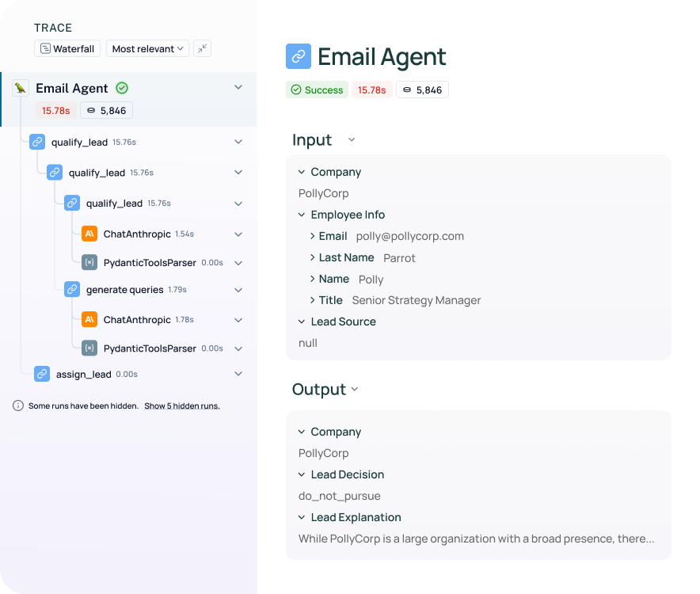Click the 5,846 token count badge
This screenshot has width=700, height=594.
(421, 89)
